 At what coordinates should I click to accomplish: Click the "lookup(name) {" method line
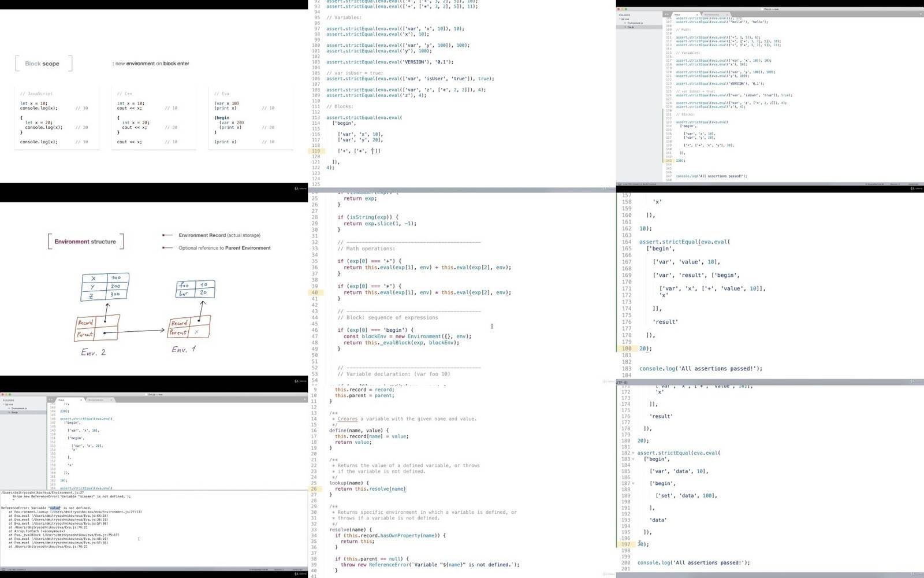tap(348, 483)
